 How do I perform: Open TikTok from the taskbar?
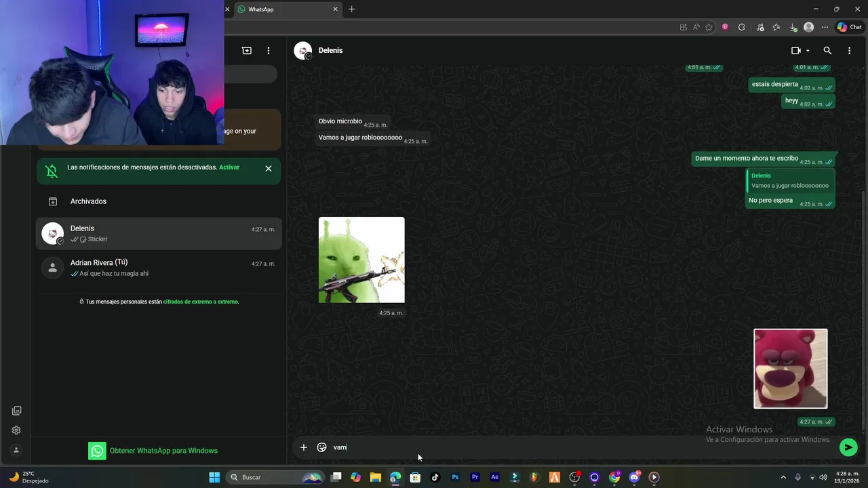pyautogui.click(x=435, y=477)
